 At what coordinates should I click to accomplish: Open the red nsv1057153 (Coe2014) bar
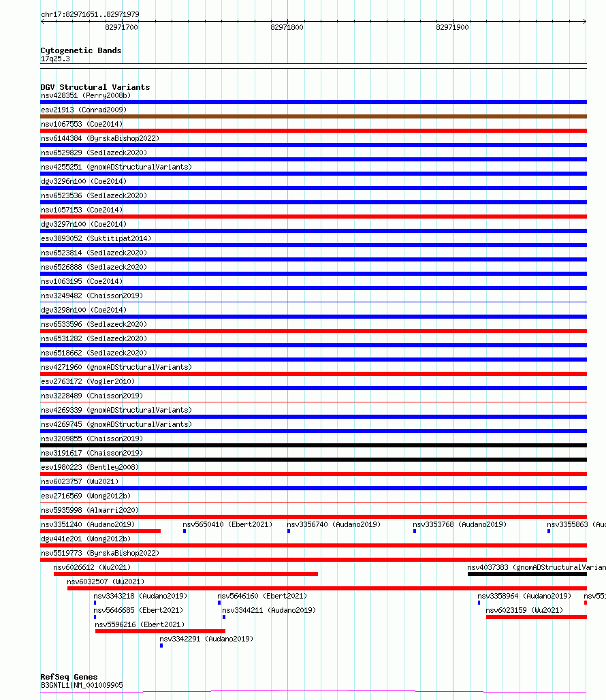313,217
